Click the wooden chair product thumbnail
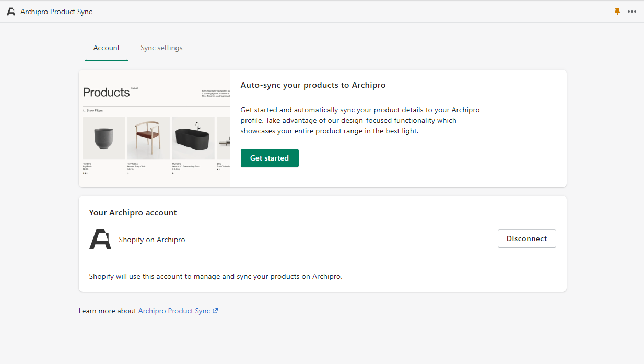This screenshot has width=644, height=364. pyautogui.click(x=148, y=138)
